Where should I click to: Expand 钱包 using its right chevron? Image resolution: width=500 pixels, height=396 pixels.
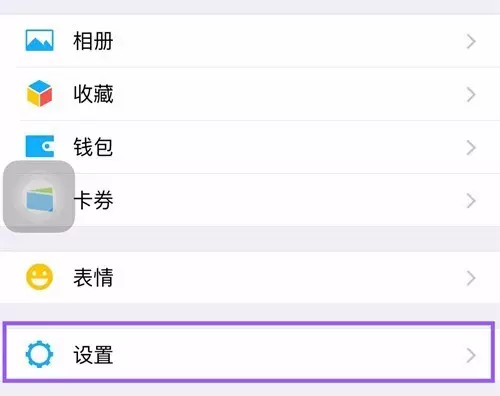(471, 148)
